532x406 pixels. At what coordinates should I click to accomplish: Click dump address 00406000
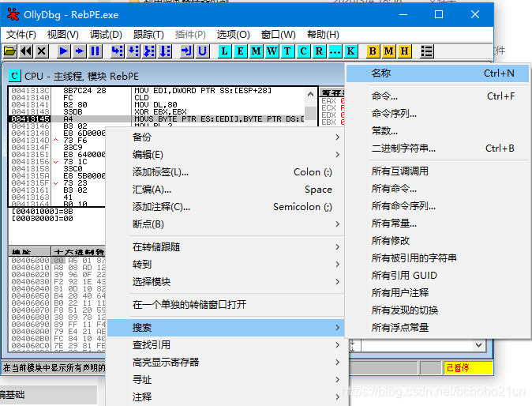[30, 261]
